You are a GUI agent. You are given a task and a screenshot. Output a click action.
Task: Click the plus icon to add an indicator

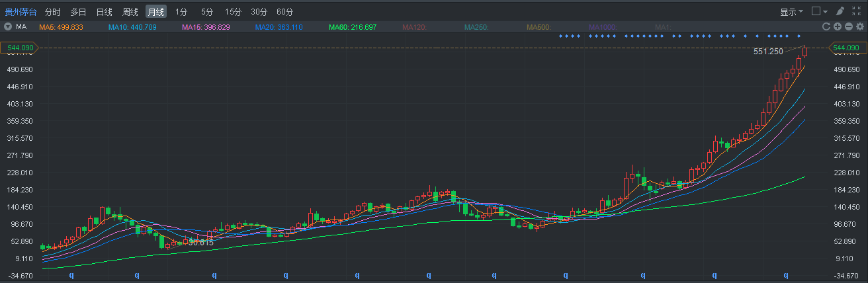coord(837,27)
